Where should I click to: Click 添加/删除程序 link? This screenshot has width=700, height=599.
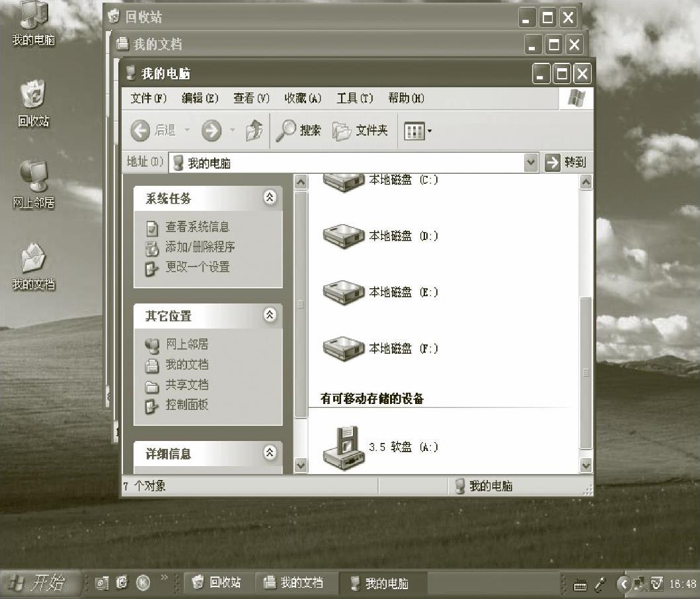(200, 247)
